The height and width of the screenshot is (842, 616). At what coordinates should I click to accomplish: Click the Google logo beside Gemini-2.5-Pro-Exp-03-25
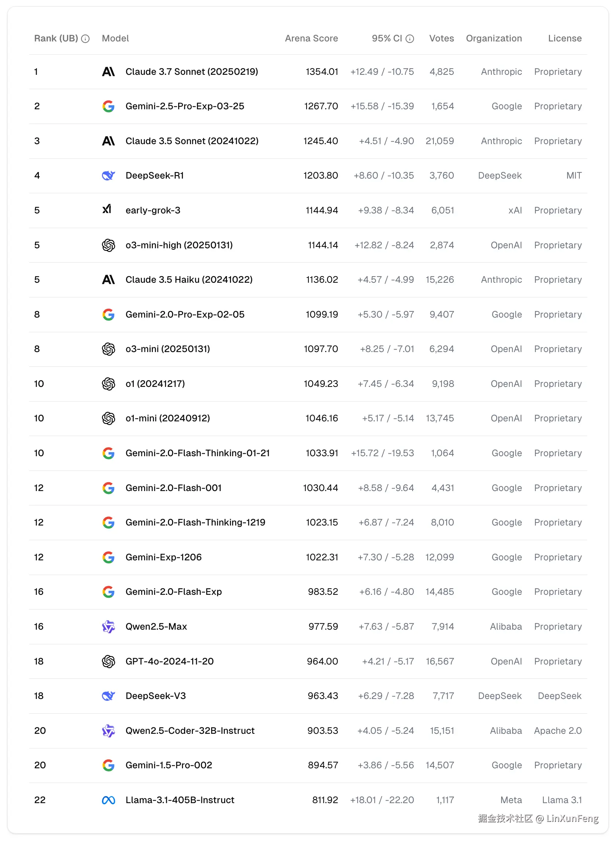point(108,106)
